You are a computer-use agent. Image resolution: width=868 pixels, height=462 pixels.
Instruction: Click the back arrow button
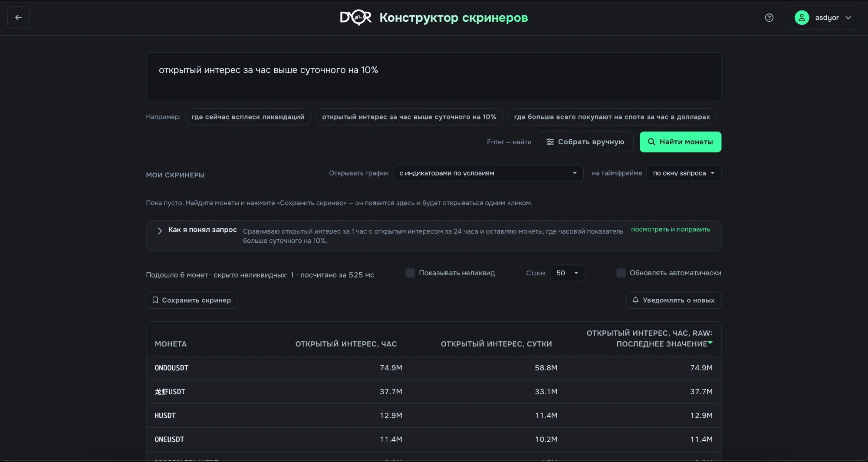tap(18, 17)
